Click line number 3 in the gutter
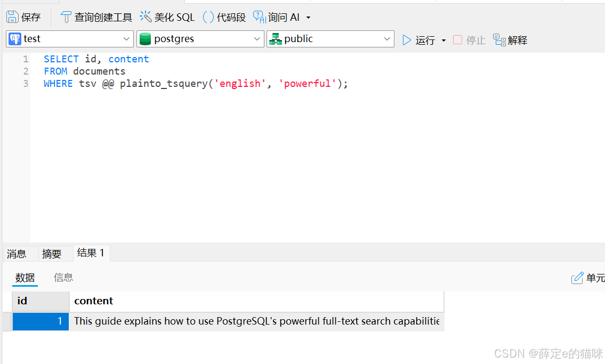This screenshot has height=364, width=605. coord(26,84)
